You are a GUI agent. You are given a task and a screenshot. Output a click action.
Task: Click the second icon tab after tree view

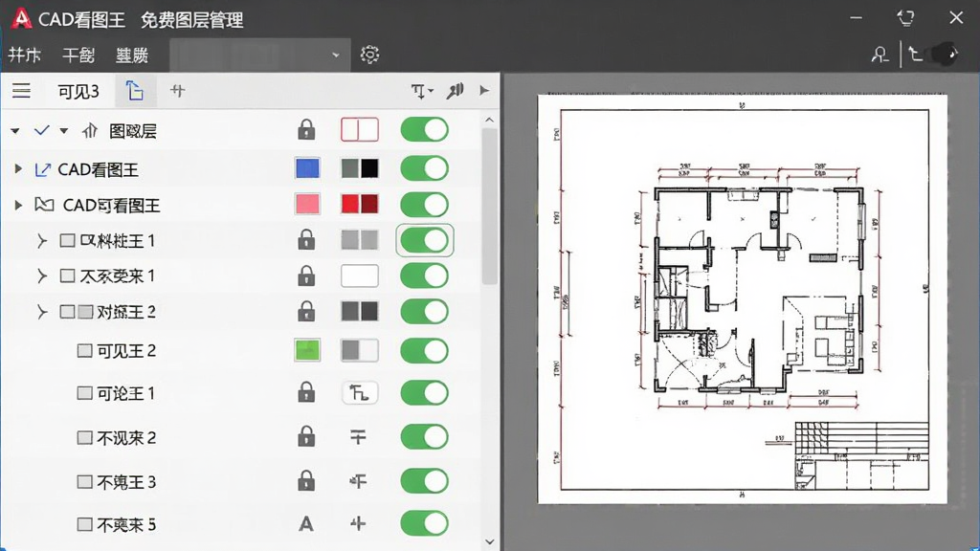[177, 91]
